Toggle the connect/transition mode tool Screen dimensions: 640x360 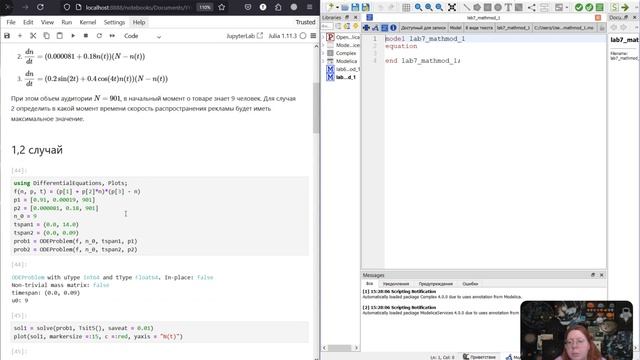[531, 7]
